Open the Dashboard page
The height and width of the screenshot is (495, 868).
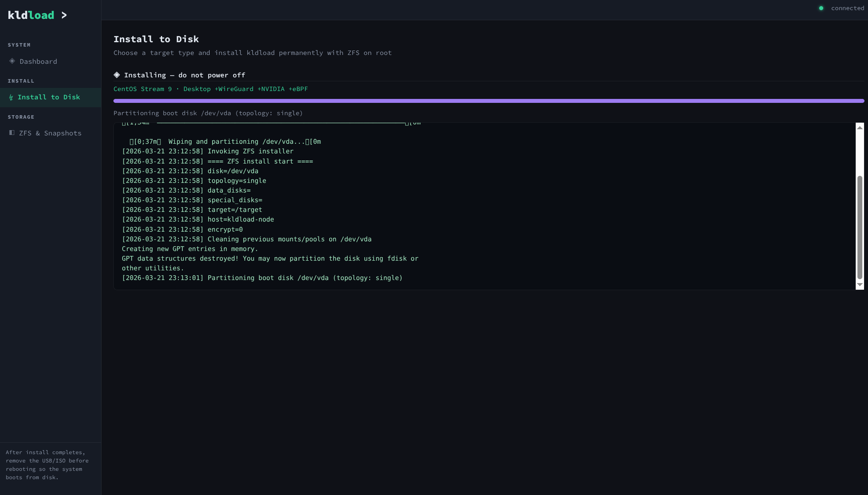coord(38,62)
